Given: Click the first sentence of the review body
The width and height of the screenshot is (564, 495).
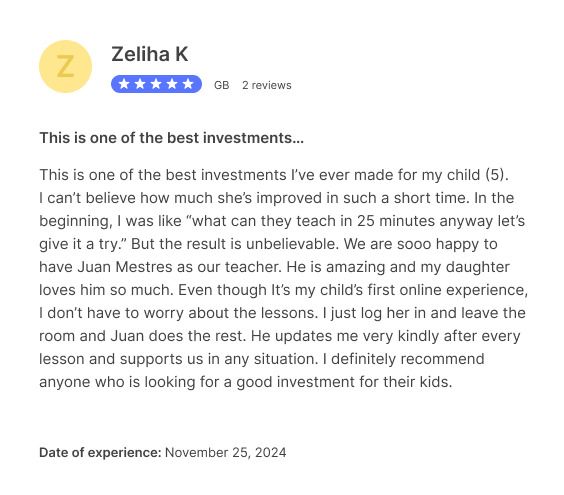Looking at the screenshot, I should (x=274, y=175).
